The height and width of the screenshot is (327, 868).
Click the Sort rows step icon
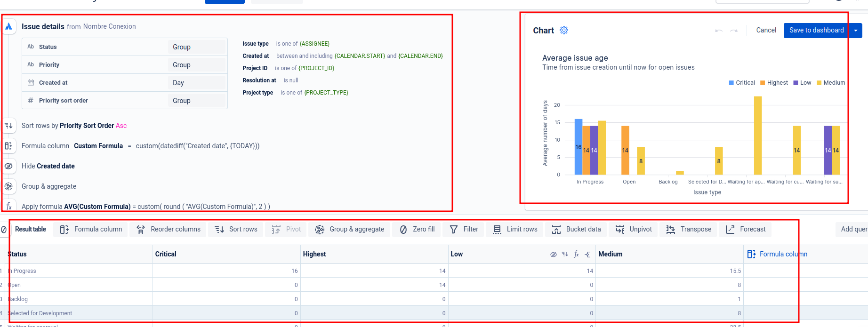[x=8, y=126]
